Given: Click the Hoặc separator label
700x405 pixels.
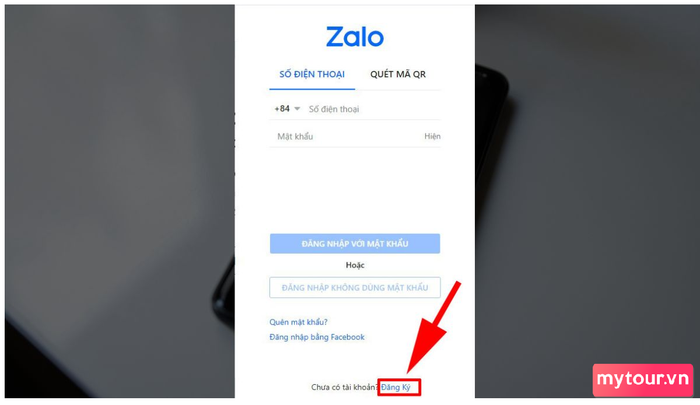Looking at the screenshot, I should point(355,265).
